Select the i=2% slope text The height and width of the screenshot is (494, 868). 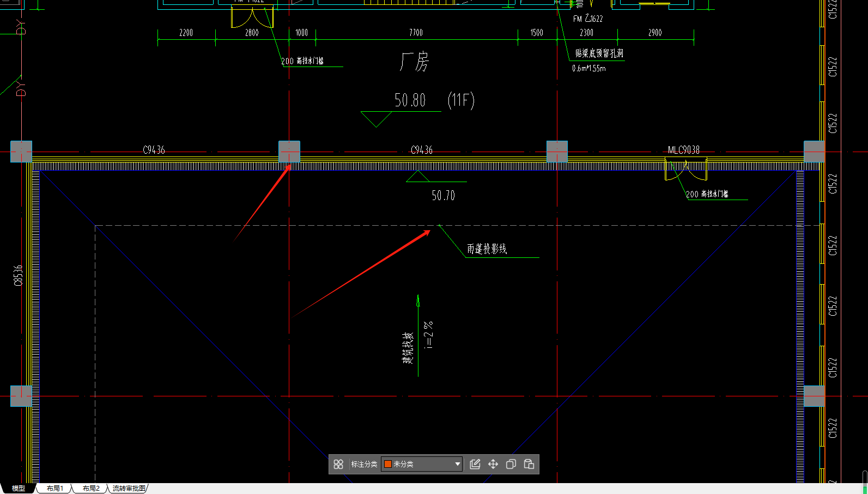coord(429,335)
